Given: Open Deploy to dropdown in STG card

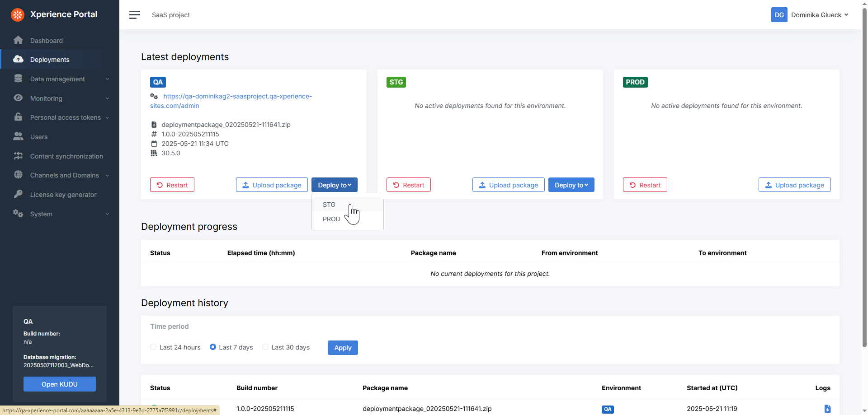Looking at the screenshot, I should pos(571,185).
